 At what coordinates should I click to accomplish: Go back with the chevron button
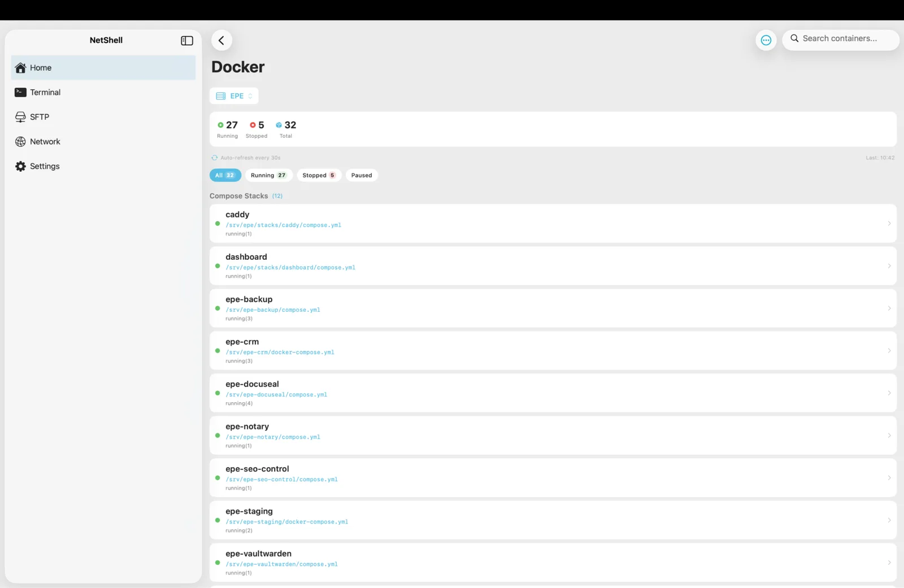pyautogui.click(x=221, y=40)
